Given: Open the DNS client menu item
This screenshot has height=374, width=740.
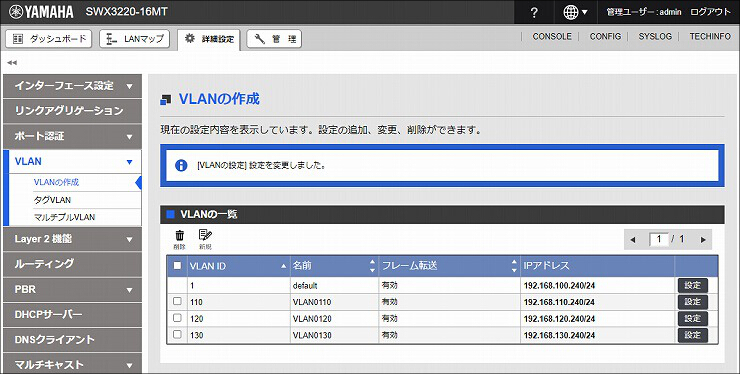Looking at the screenshot, I should 72,340.
